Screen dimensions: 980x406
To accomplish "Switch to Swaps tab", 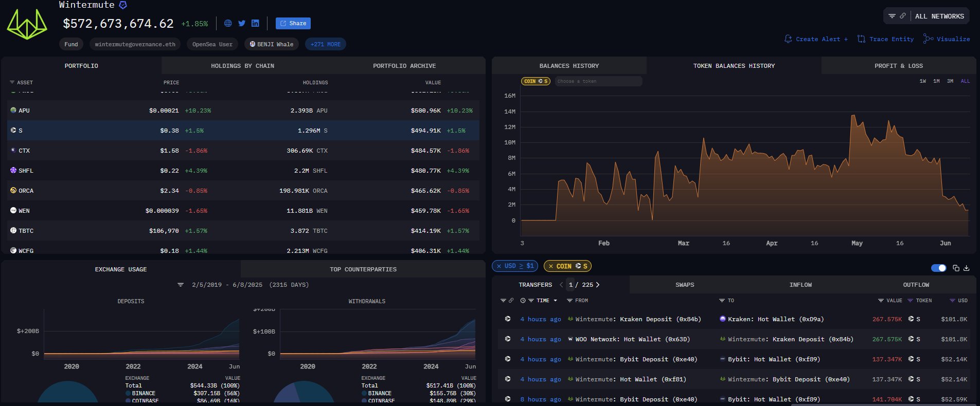I will [685, 285].
